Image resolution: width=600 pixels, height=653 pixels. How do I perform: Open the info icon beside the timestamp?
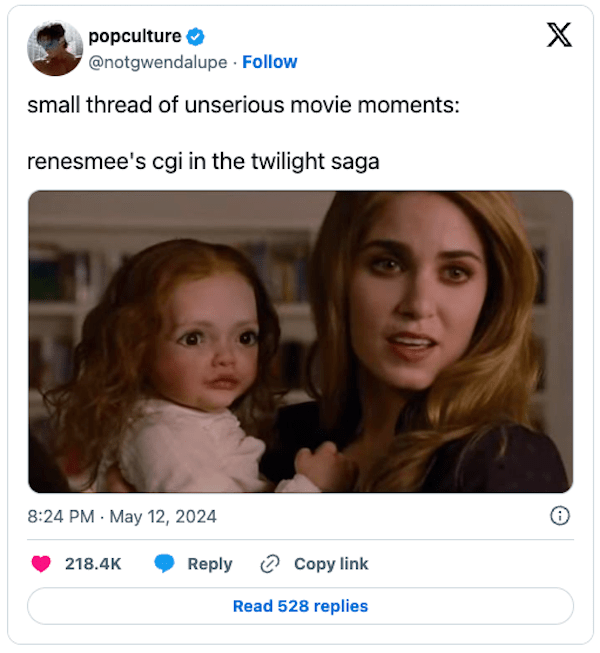point(561,516)
